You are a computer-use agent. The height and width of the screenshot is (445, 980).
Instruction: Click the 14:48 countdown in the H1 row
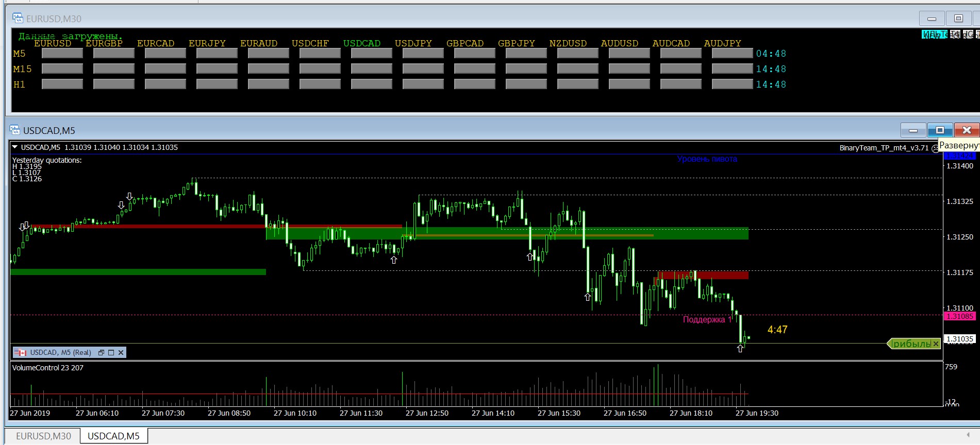click(771, 84)
